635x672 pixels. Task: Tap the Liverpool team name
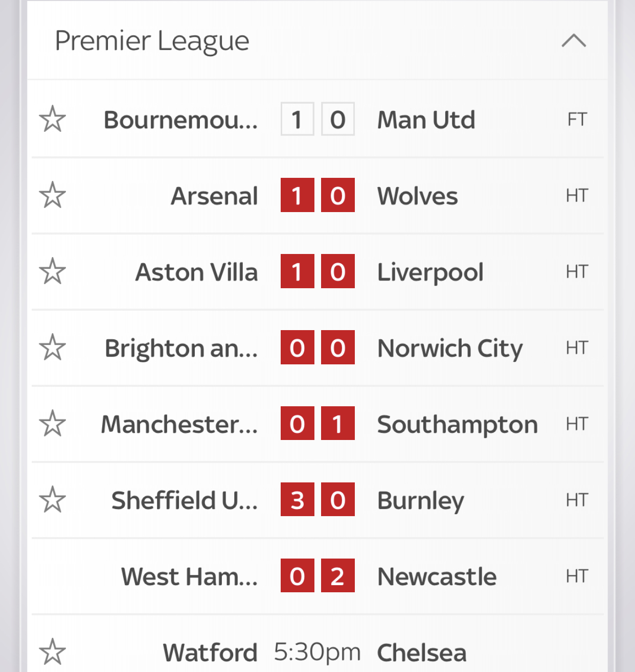click(x=430, y=272)
